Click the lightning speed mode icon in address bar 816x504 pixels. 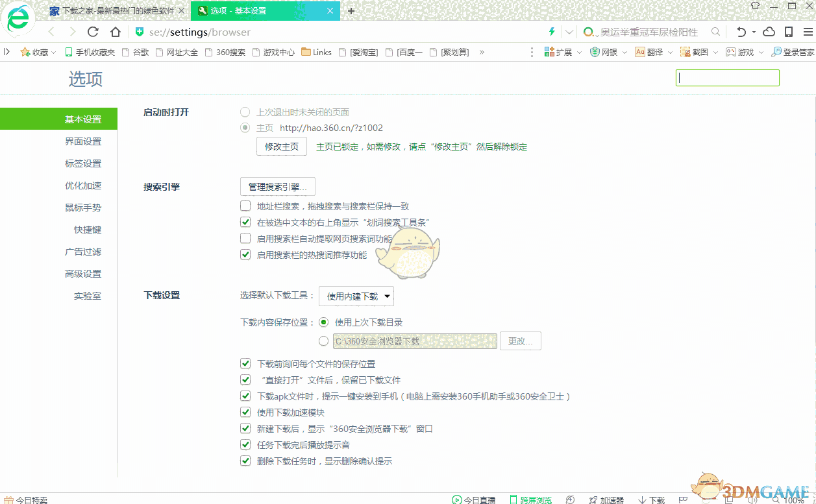pos(550,31)
